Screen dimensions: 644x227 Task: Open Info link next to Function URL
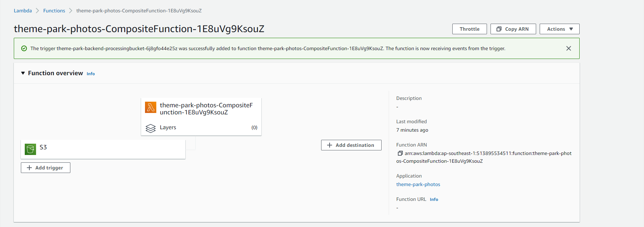434,199
